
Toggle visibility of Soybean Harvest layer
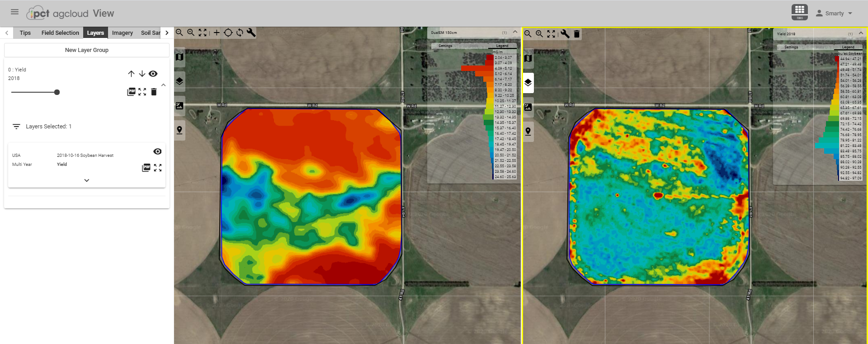click(x=157, y=151)
